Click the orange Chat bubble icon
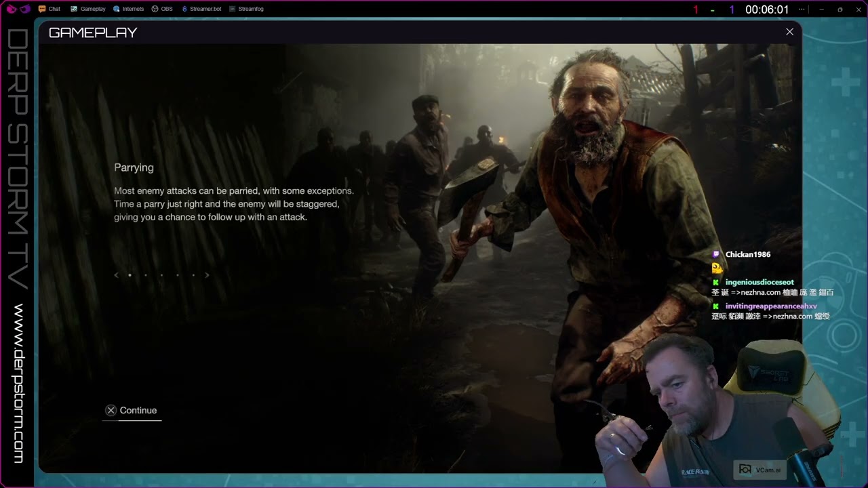This screenshot has height=488, width=868. tap(42, 9)
